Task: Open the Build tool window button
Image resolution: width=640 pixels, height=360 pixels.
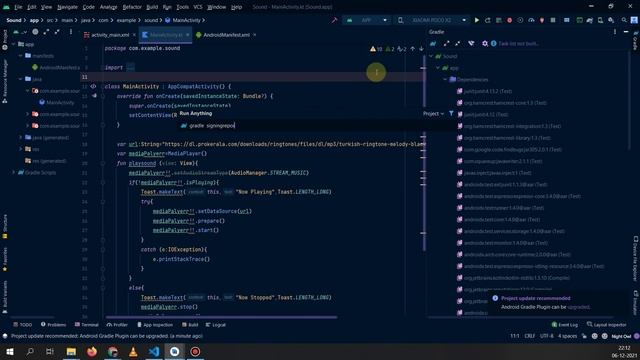Action: click(190, 325)
